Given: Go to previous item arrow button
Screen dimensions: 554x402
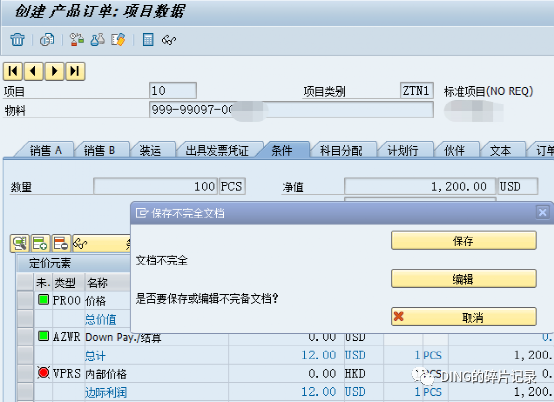Looking at the screenshot, I should 34,71.
